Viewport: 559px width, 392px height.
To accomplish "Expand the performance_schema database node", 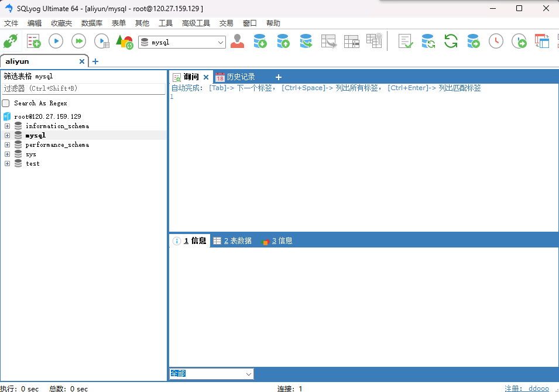I will click(x=7, y=145).
